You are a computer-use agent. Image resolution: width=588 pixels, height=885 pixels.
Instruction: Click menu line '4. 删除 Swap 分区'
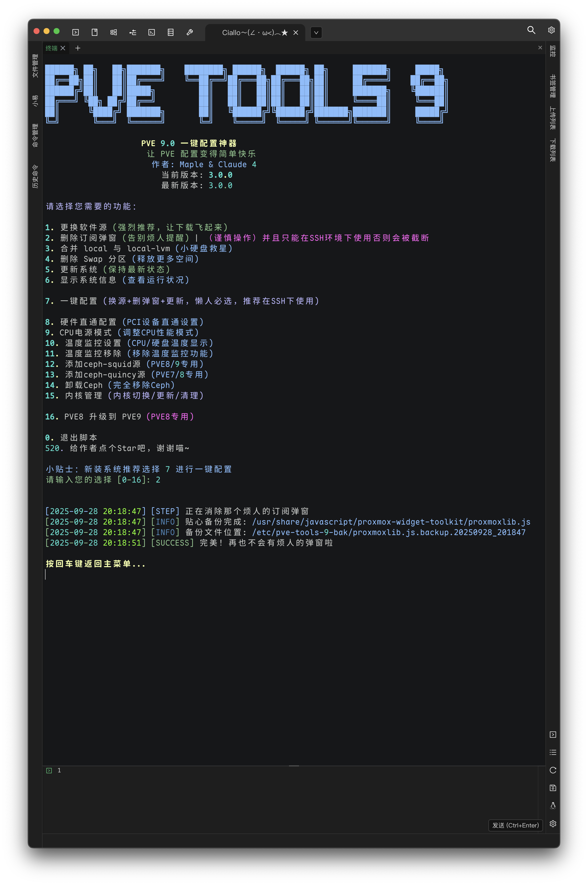pos(122,259)
